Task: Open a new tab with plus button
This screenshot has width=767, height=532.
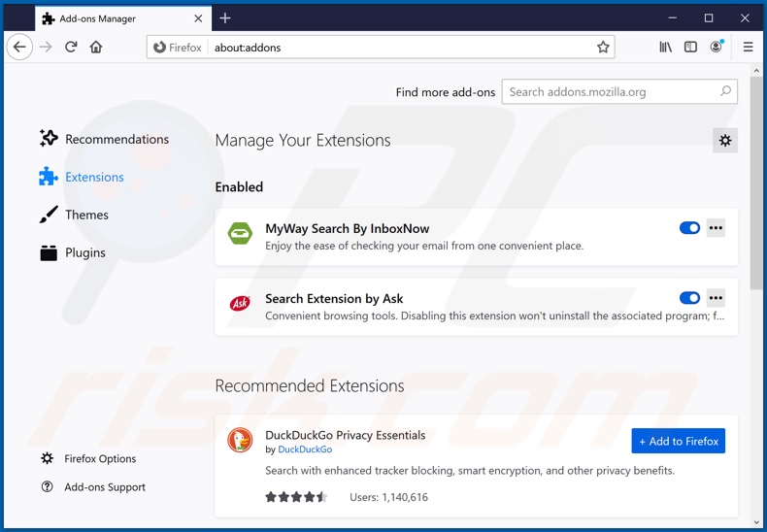Action: [x=225, y=17]
